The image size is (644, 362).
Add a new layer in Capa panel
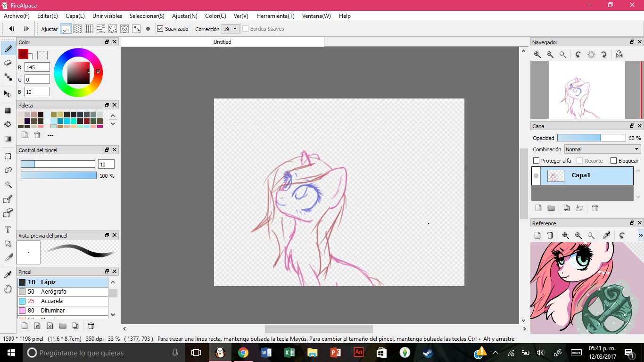(x=538, y=208)
